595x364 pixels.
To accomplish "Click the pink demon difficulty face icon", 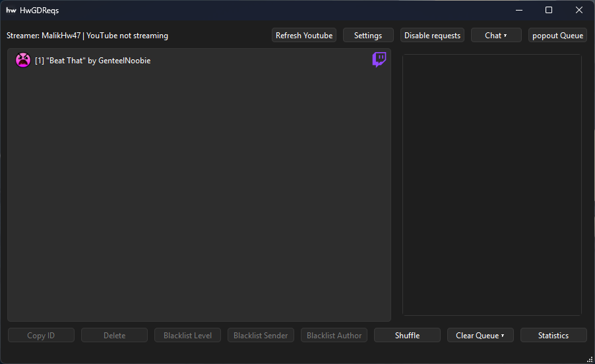I will pyautogui.click(x=23, y=60).
